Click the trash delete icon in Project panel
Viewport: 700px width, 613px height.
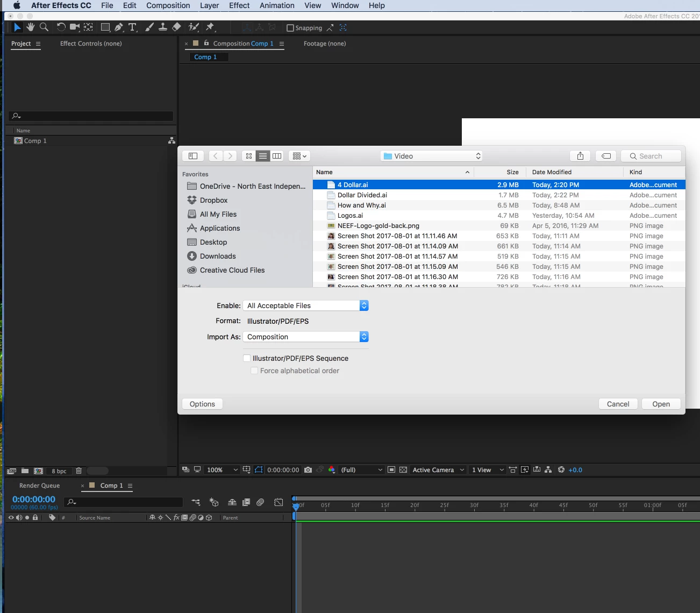coord(78,471)
